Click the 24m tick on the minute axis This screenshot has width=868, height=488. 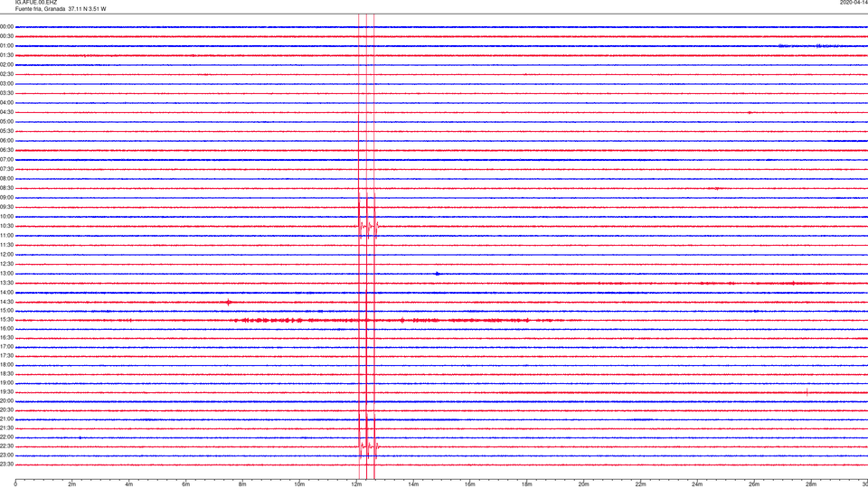point(697,484)
